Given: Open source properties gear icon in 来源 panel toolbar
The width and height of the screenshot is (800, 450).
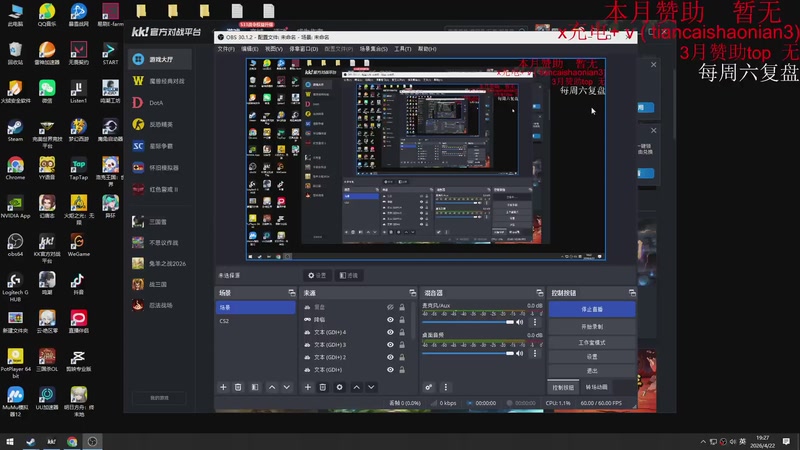Looking at the screenshot, I should coord(339,387).
